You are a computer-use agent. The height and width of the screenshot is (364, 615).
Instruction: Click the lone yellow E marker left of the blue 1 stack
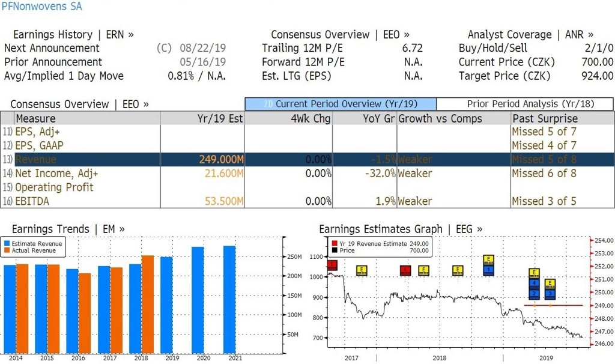[457, 270]
